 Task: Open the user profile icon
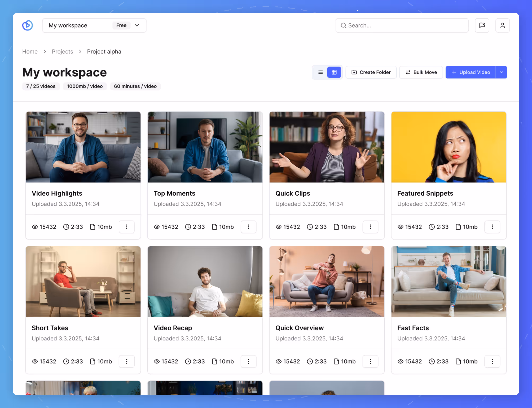tap(502, 25)
